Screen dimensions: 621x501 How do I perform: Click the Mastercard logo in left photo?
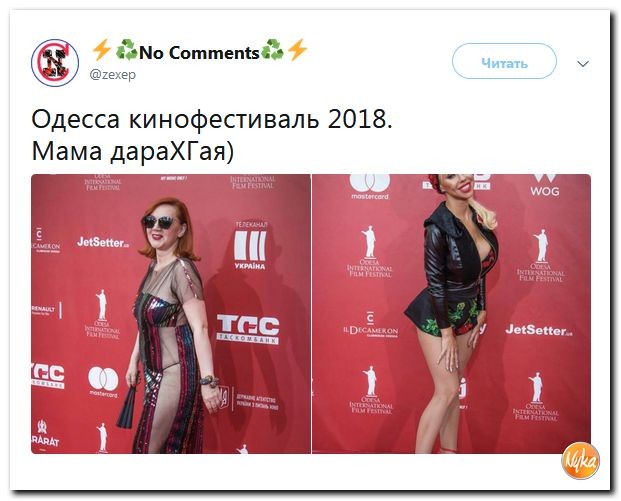pyautogui.click(x=103, y=382)
